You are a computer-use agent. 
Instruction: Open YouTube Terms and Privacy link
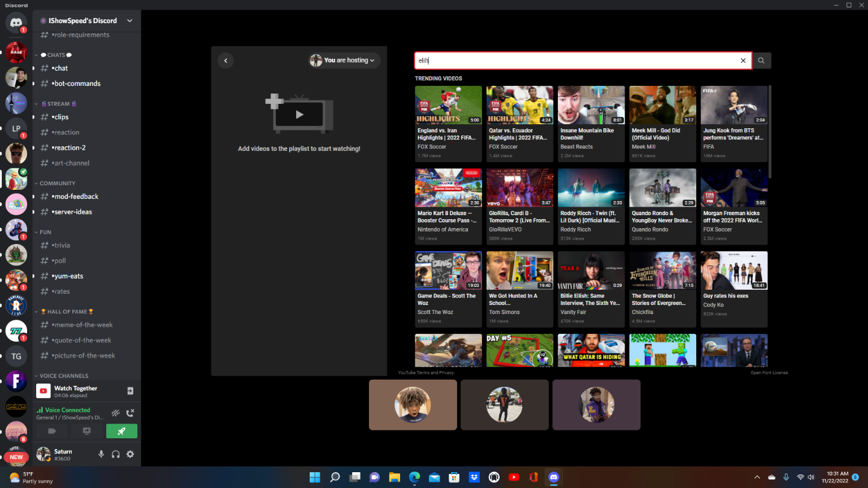[426, 373]
